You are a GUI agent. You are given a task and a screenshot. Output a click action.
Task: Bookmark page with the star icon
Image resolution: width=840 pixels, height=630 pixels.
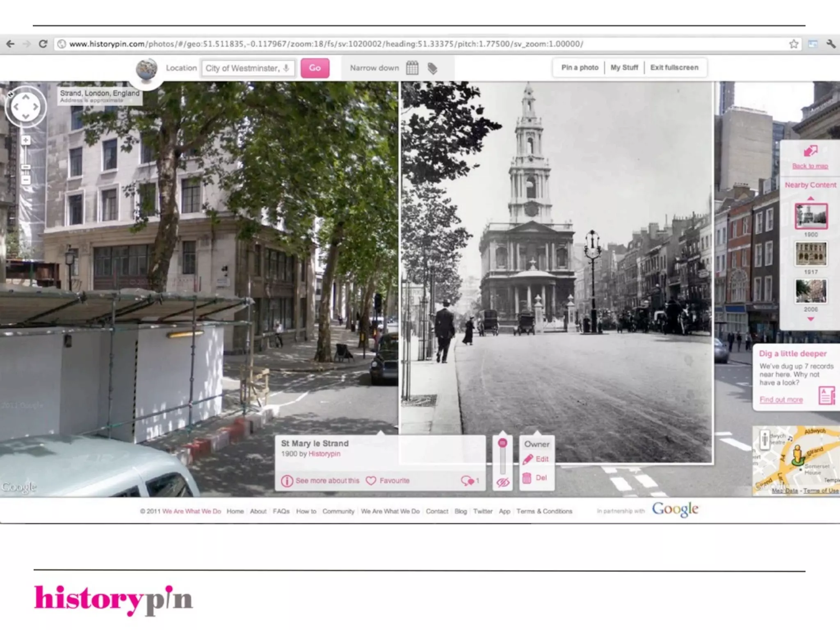(x=794, y=44)
